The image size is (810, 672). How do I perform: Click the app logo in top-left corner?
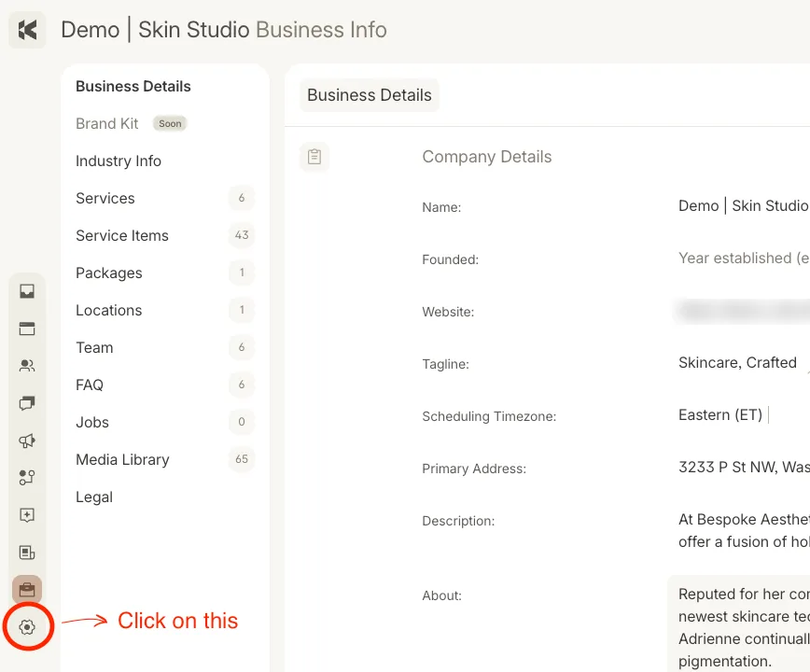tap(27, 30)
